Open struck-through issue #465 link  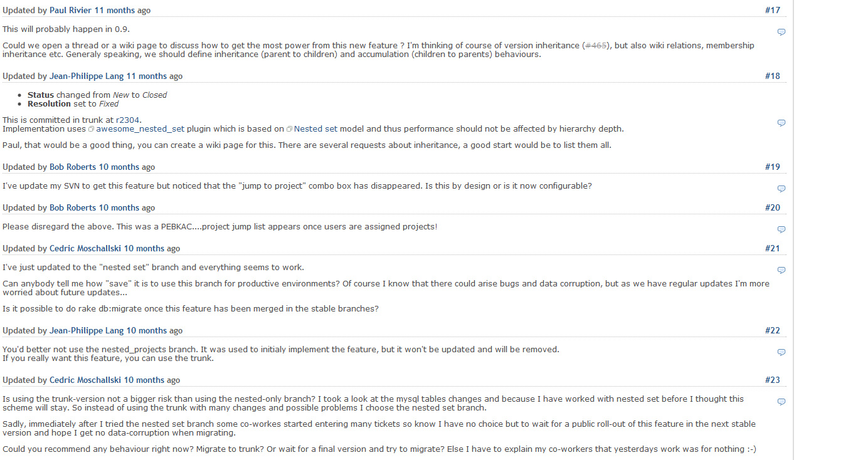596,46
